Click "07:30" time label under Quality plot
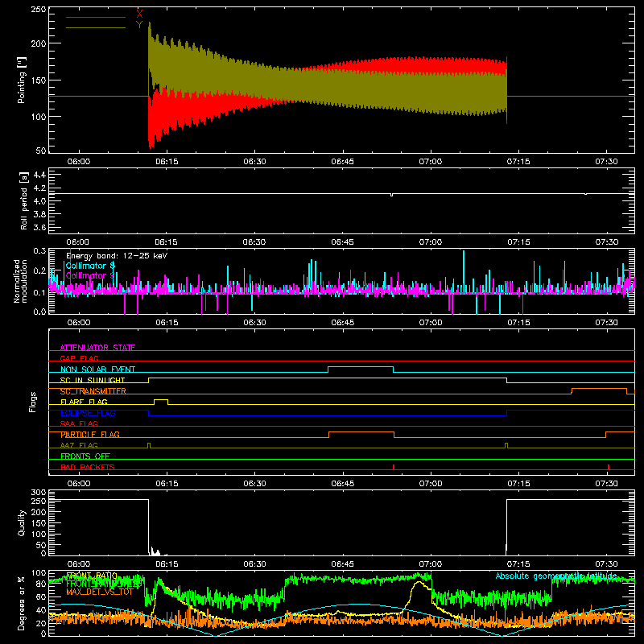Screen dimensions: 644x644 pyautogui.click(x=606, y=564)
